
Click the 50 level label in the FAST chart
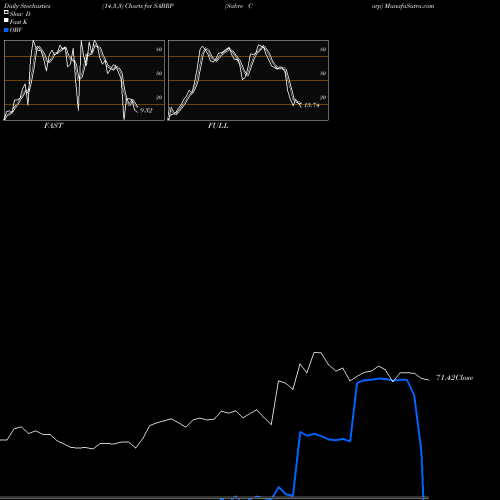[159, 73]
